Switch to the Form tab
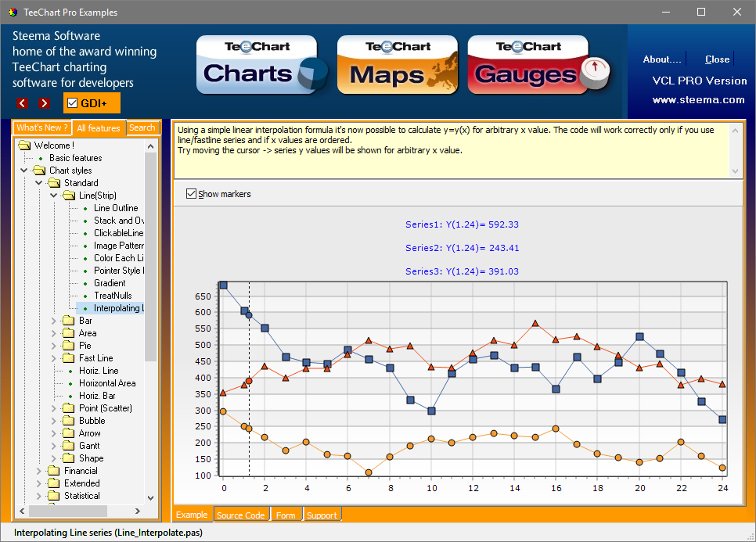Viewport: 756px width, 542px height. point(286,515)
